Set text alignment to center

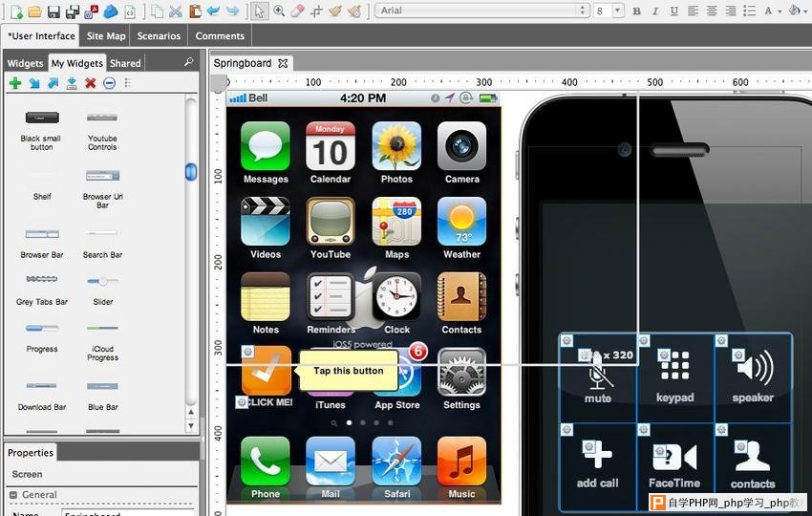[712, 11]
